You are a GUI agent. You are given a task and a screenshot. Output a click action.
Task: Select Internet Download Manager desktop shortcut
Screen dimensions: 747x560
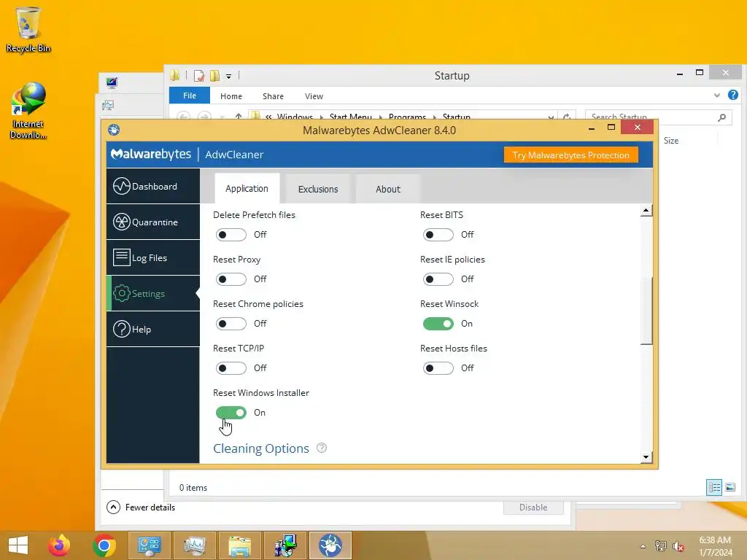pos(28,111)
